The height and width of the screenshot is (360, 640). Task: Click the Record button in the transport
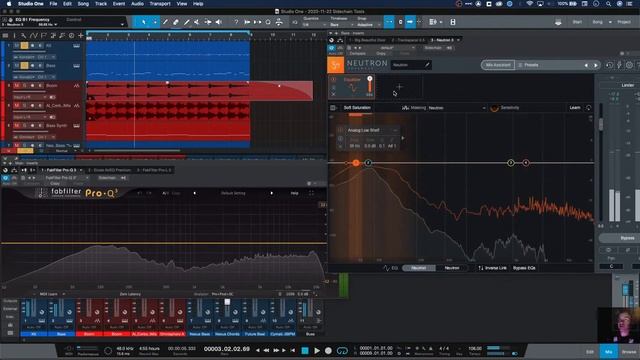pyautogui.click(x=329, y=351)
